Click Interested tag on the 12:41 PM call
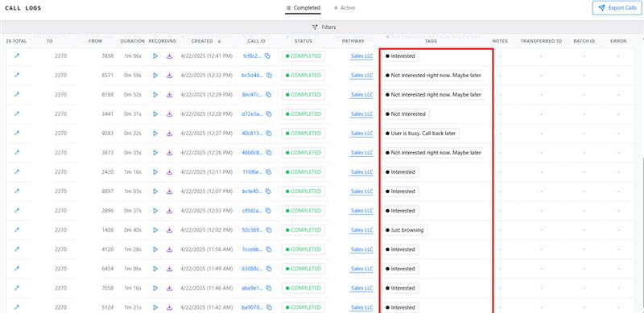The image size is (644, 313). click(400, 56)
